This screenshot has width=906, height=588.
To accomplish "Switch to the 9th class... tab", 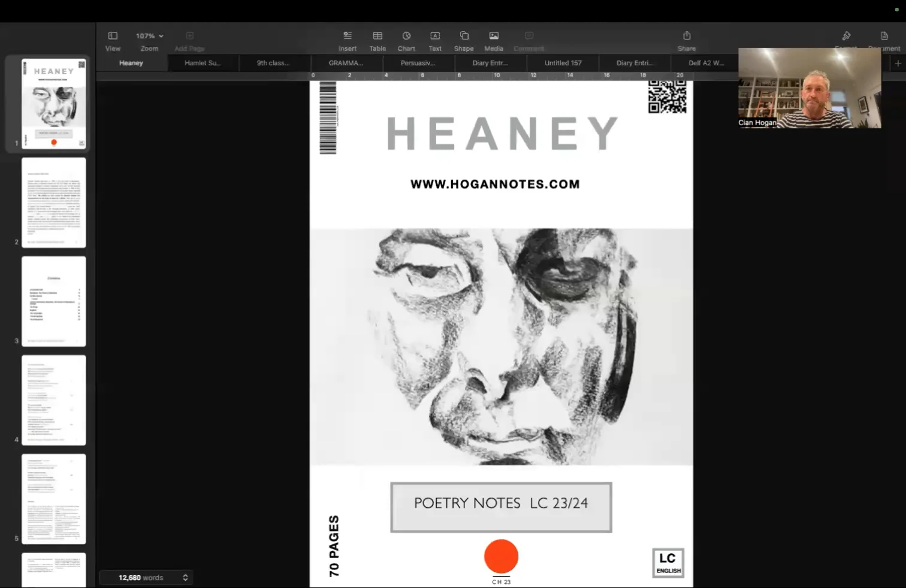I will pyautogui.click(x=273, y=63).
